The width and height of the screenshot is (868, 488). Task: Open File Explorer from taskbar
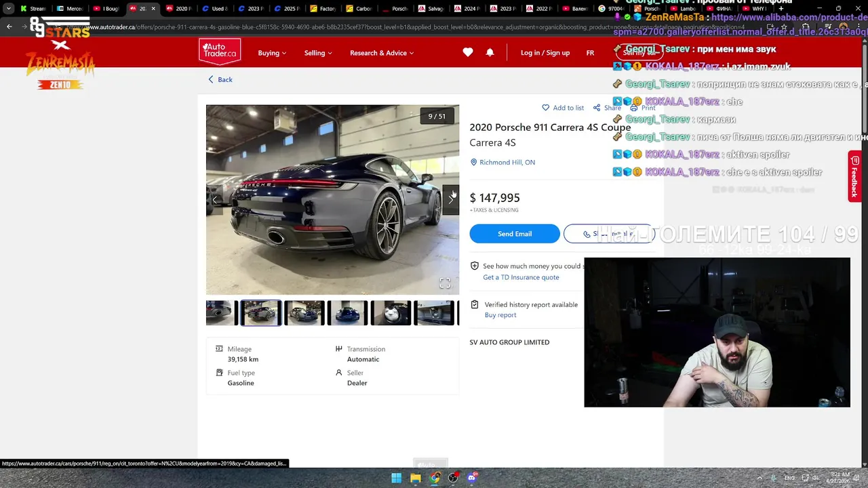[416, 478]
